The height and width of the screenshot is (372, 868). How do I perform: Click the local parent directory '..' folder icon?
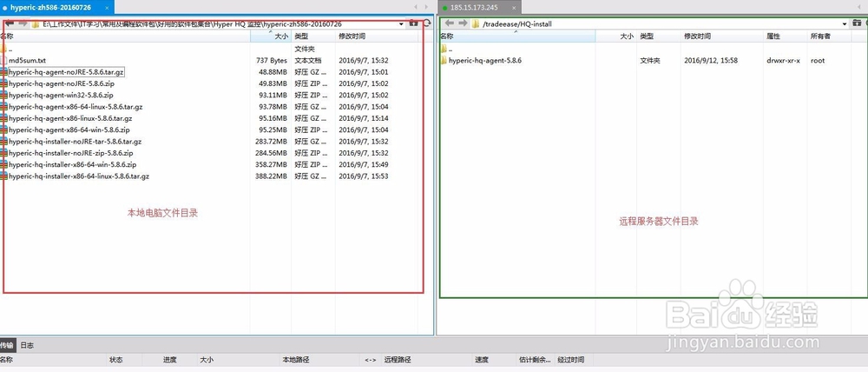coord(3,49)
